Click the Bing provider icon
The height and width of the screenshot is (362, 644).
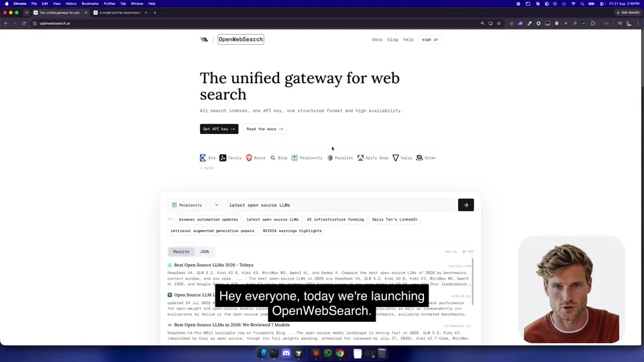[273, 158]
